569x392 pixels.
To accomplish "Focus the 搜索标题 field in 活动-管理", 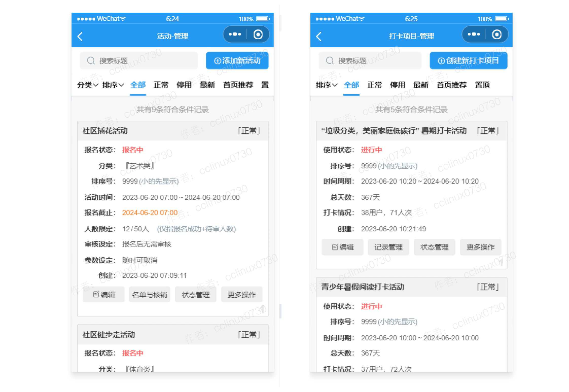I will click(x=139, y=61).
